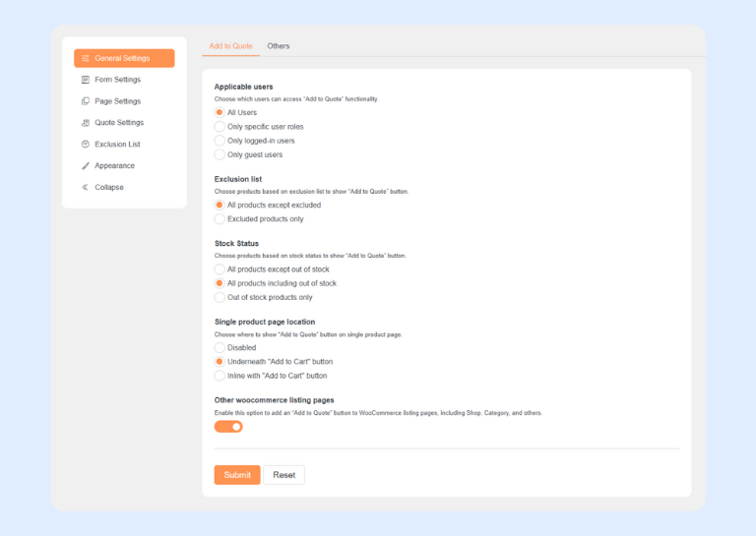
Task: Click the Reset button
Action: pyautogui.click(x=283, y=475)
